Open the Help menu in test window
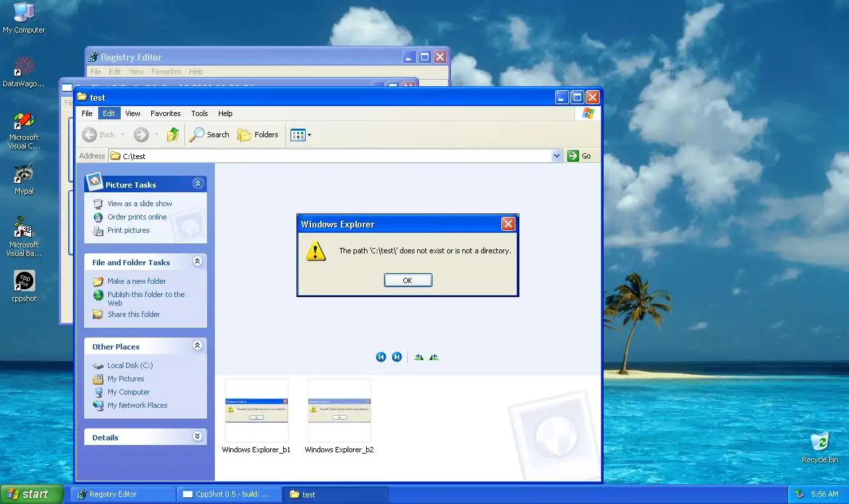The image size is (849, 504). 226,113
